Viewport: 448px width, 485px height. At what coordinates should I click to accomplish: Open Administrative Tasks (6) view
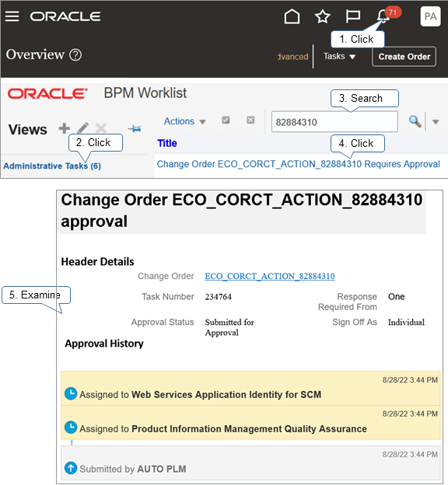click(x=52, y=166)
